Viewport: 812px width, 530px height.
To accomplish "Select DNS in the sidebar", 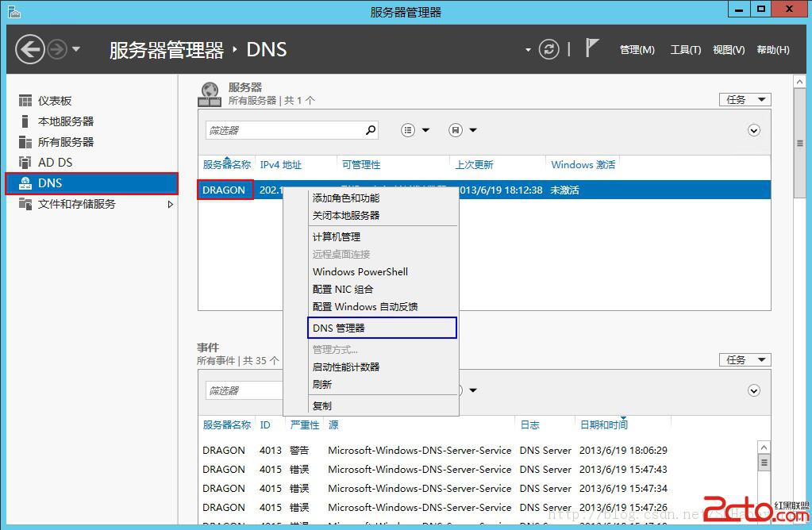I will (x=91, y=183).
